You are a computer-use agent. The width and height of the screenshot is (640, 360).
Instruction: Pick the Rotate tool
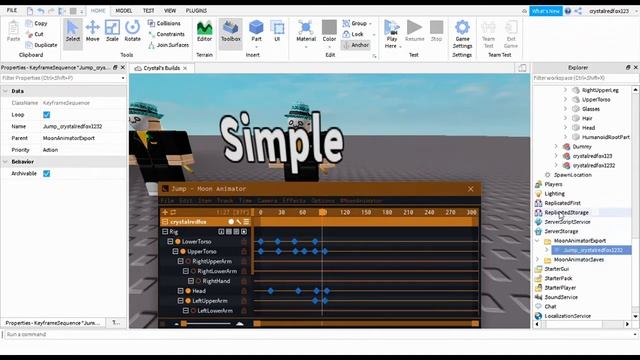[x=132, y=32]
